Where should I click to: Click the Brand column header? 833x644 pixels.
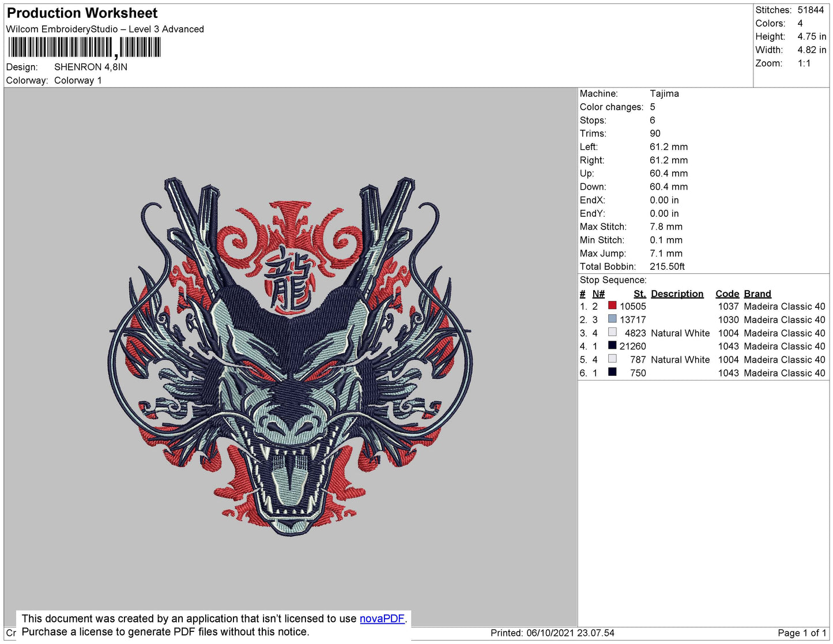[757, 293]
